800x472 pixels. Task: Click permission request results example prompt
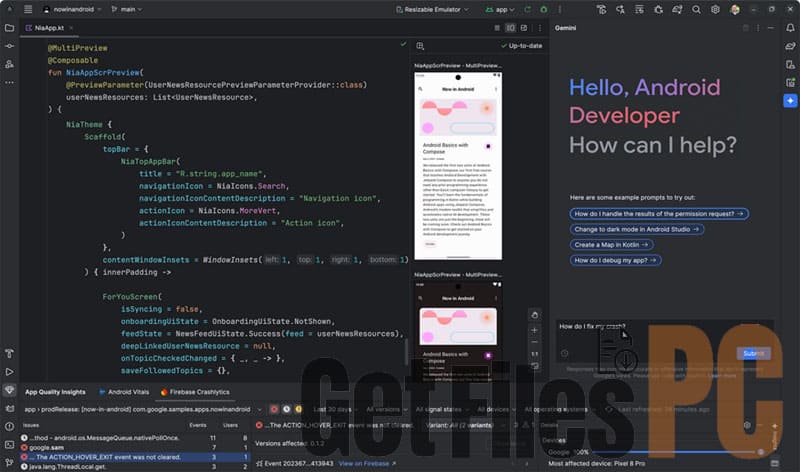tap(659, 214)
